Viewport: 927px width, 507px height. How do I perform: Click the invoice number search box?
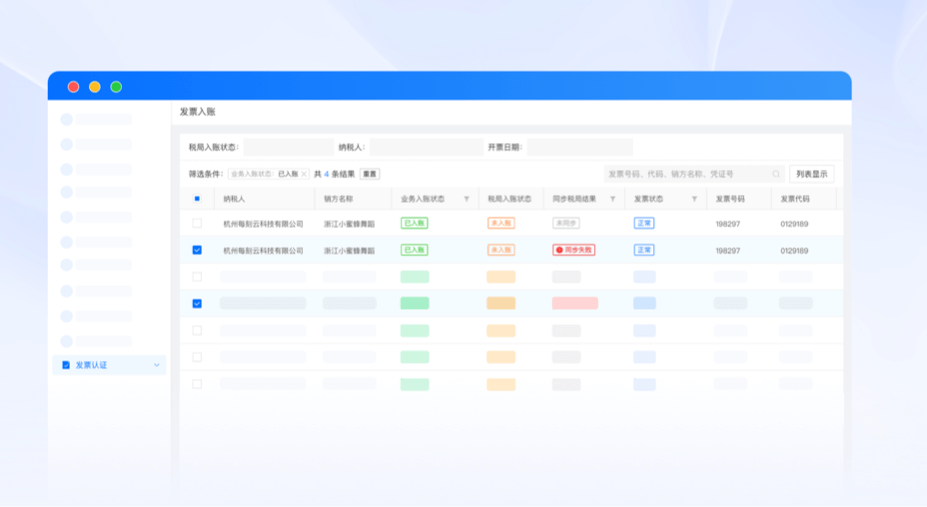pyautogui.click(x=688, y=174)
